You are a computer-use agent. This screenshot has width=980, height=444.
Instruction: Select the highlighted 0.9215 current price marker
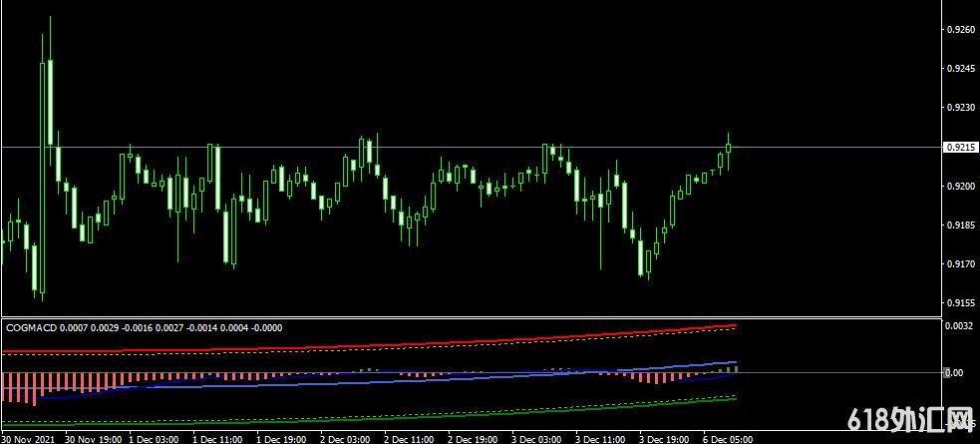959,148
